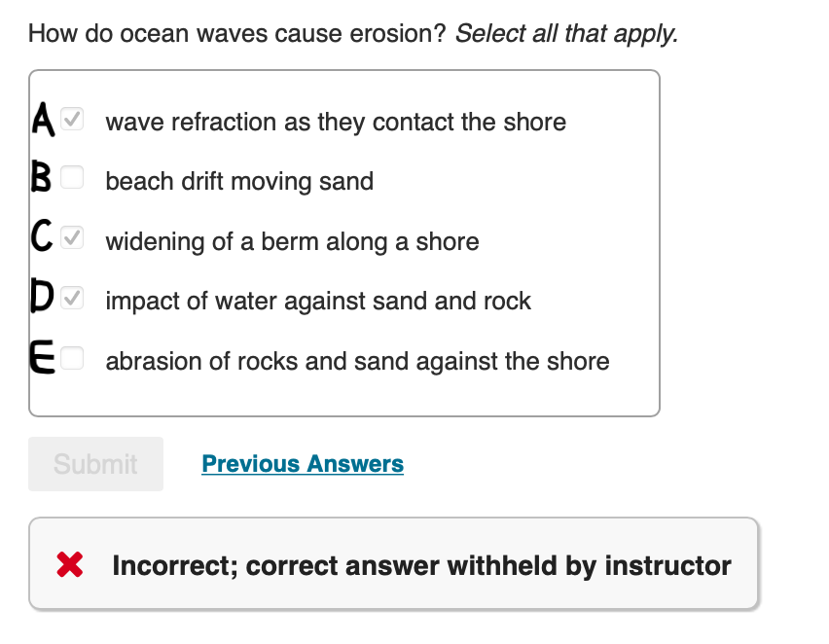This screenshot has height=644, width=829.
Task: Click the letter A answer label
Action: [42, 119]
